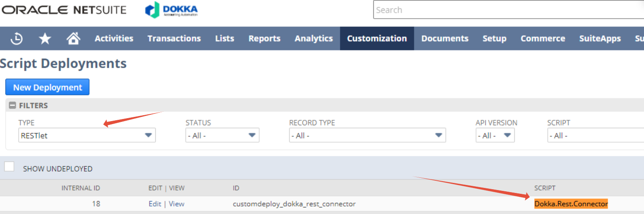
Task: Open the Dokka.Rest.Connector script link
Action: 571,204
